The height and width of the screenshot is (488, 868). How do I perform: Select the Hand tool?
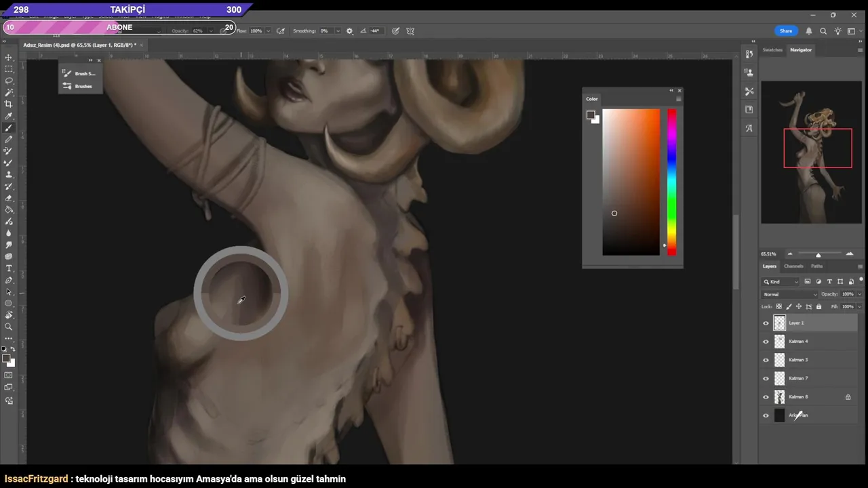pos(9,315)
